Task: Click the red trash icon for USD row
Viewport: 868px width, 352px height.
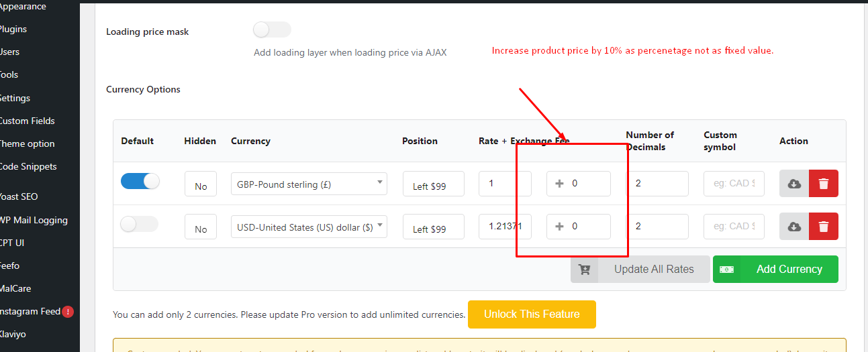Action: (x=824, y=227)
